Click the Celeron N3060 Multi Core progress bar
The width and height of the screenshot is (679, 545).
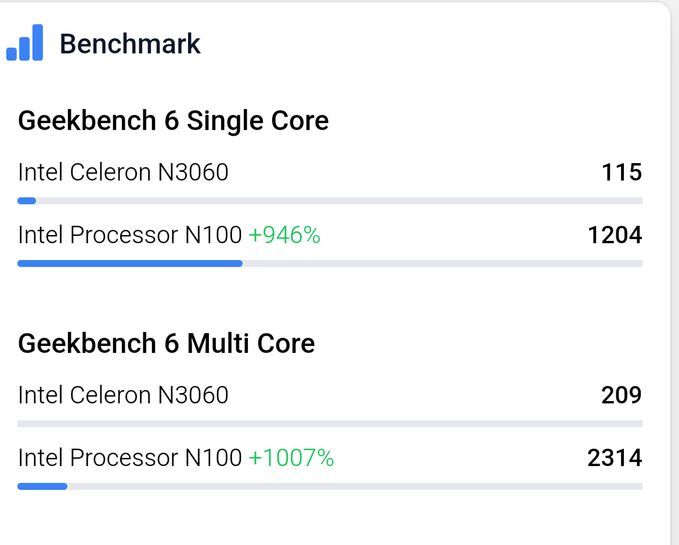330,424
